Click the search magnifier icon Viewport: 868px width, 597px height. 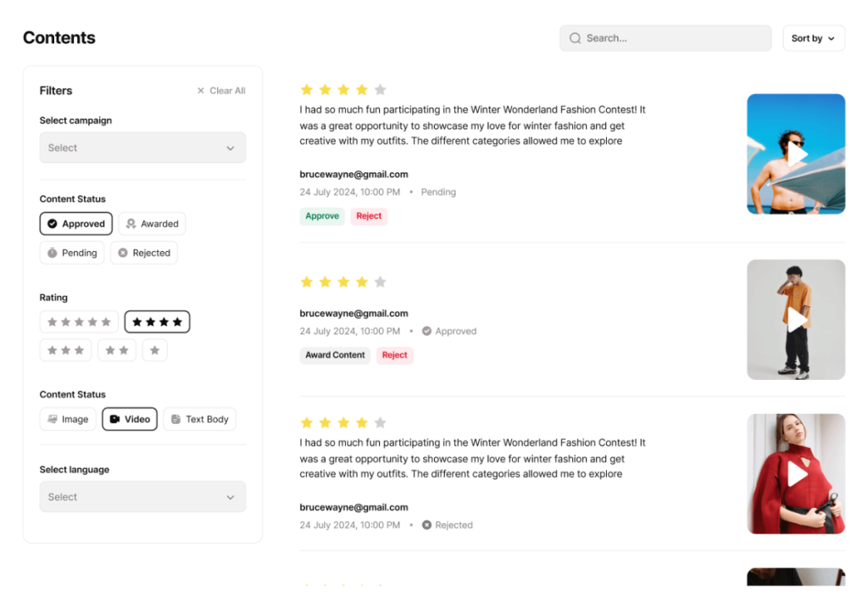[576, 38]
